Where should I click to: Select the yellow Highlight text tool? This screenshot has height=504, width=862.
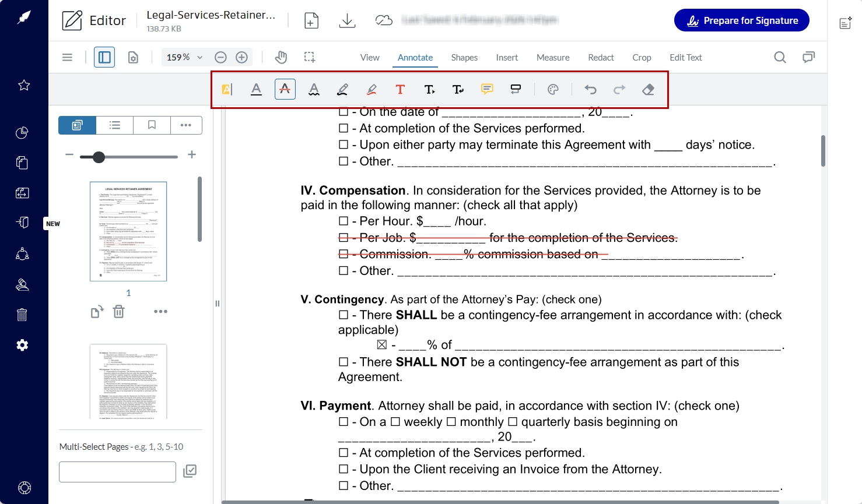(227, 89)
